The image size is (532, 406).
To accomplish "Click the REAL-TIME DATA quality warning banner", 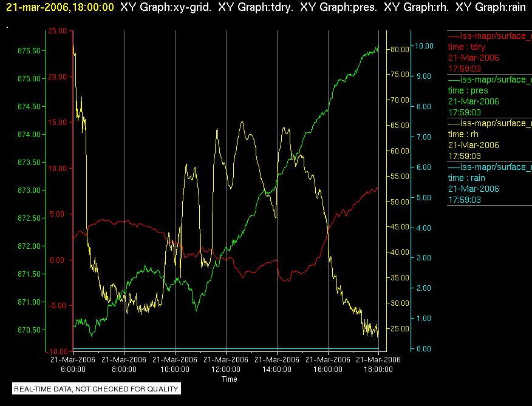I will pos(97,388).
